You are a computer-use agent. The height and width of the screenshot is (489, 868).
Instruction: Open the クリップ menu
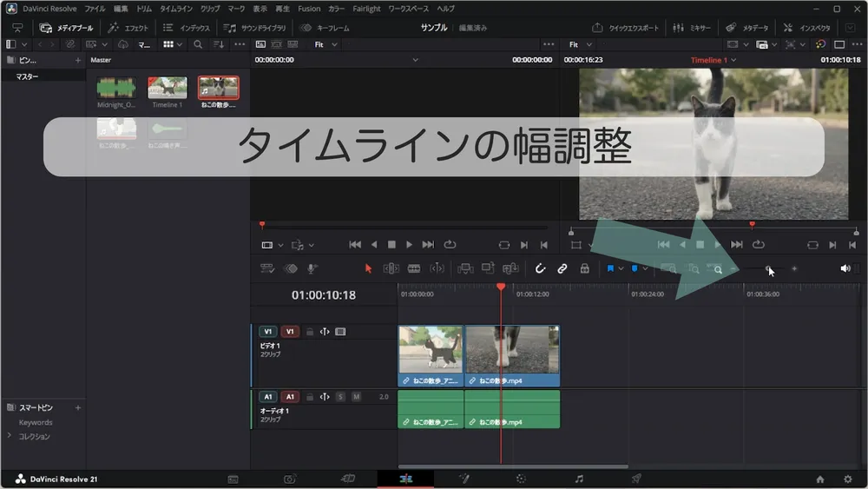210,9
